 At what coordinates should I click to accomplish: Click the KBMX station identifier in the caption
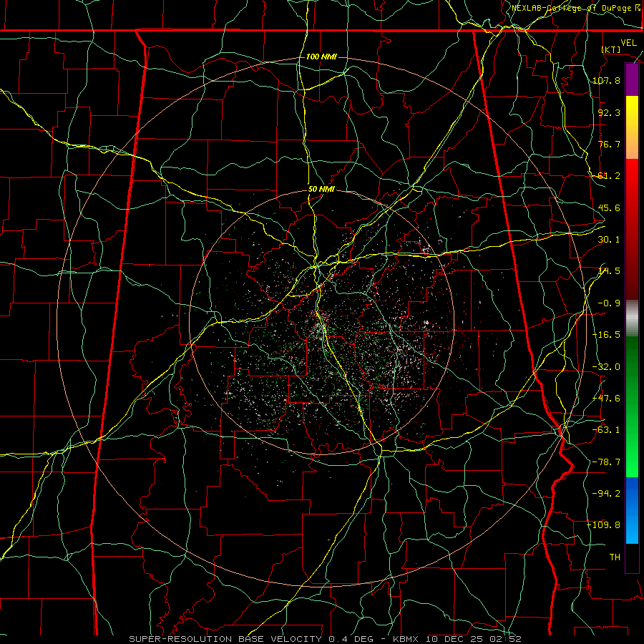pyautogui.click(x=406, y=639)
